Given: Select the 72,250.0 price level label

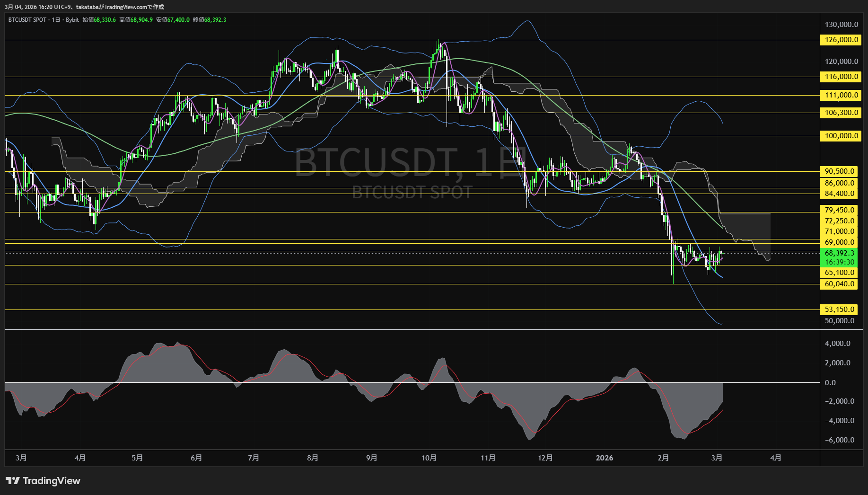Looking at the screenshot, I should tap(840, 221).
